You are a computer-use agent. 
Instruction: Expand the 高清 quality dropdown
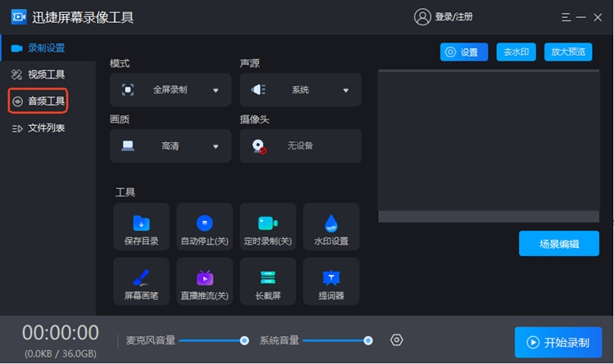click(x=170, y=146)
